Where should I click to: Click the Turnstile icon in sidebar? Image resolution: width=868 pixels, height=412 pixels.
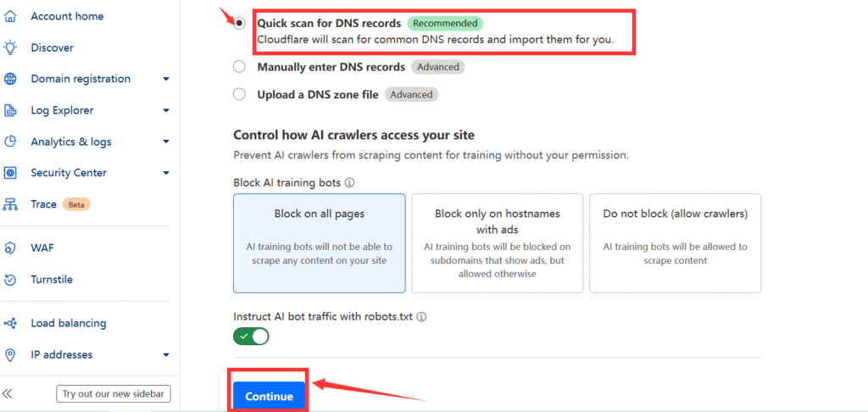[10, 280]
